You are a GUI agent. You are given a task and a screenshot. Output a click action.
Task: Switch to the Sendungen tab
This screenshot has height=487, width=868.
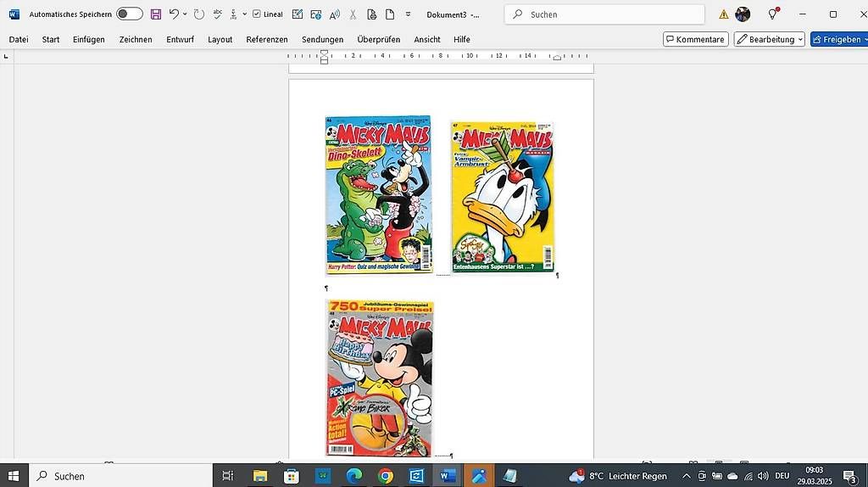click(x=323, y=39)
